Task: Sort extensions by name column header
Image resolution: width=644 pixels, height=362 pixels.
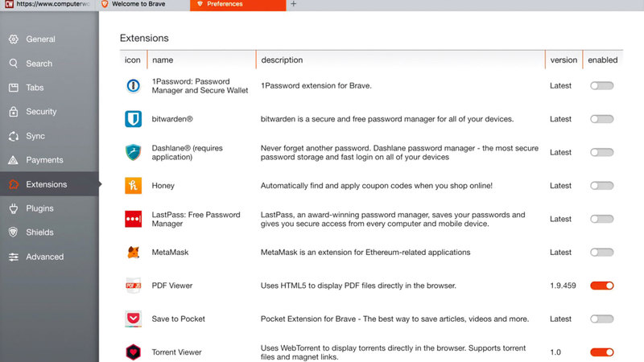Action: coord(163,60)
